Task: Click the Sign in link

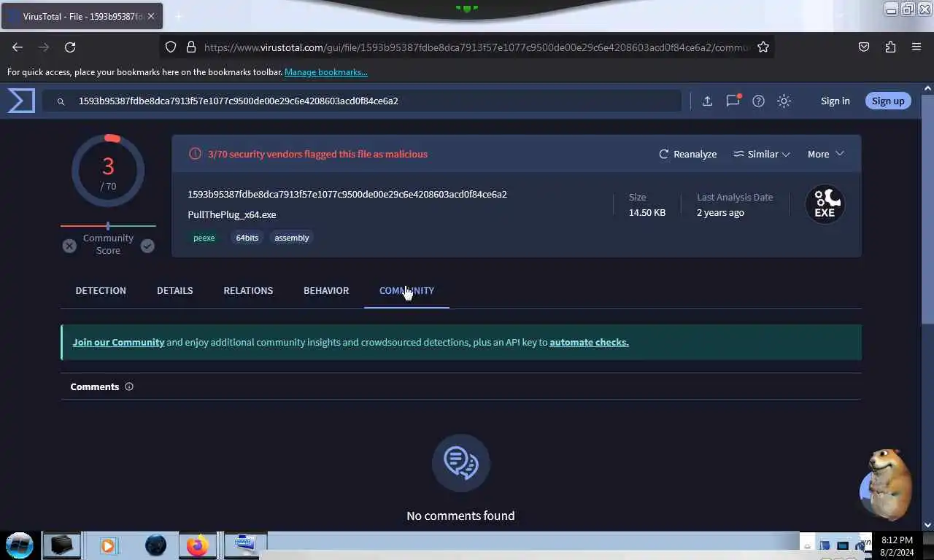Action: coord(835,101)
